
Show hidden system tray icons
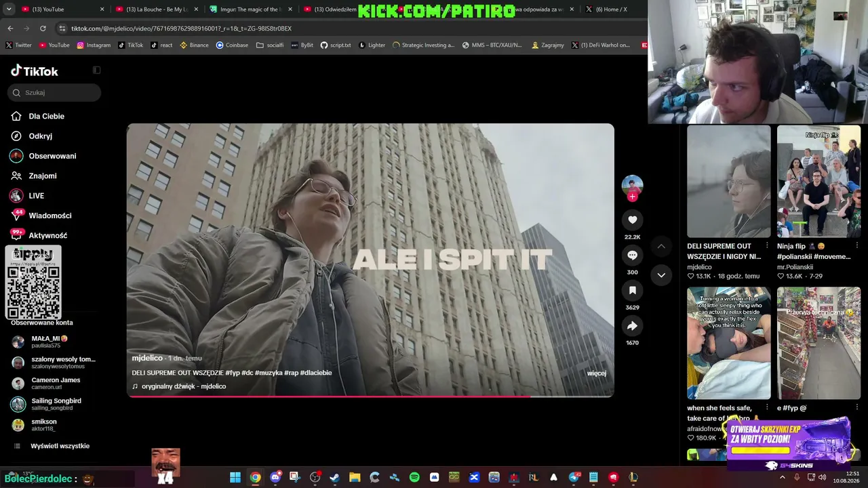click(x=782, y=477)
